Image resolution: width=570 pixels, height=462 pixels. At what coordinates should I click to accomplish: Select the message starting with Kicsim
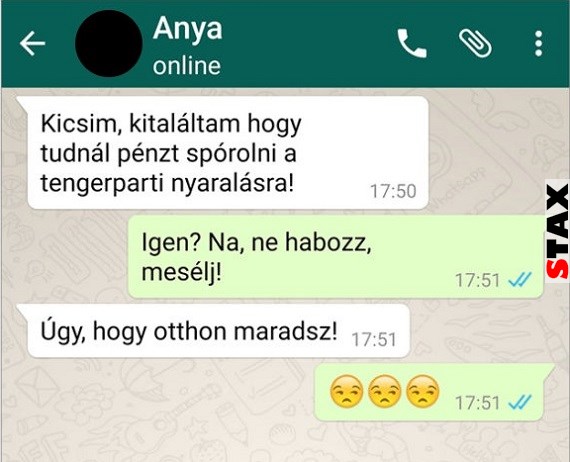[x=228, y=153]
